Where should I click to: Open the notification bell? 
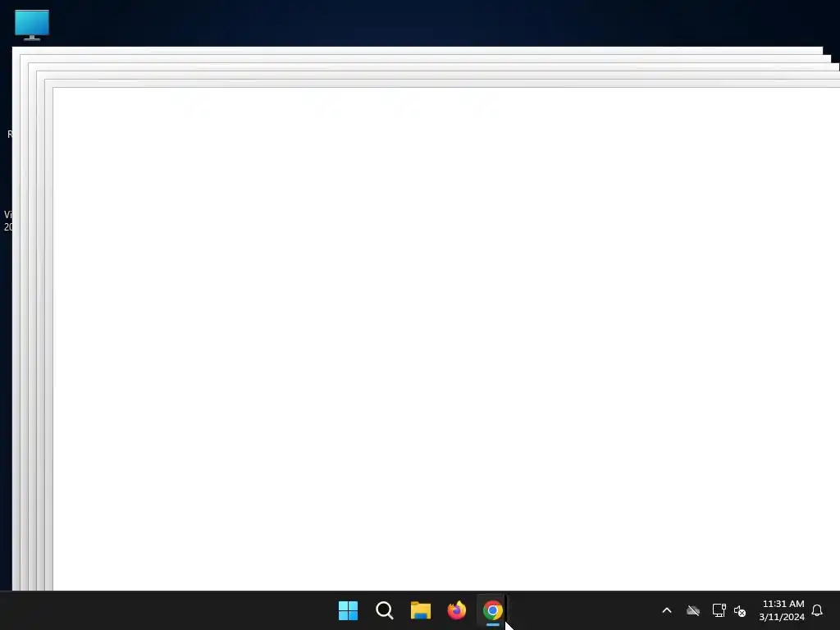pyautogui.click(x=817, y=610)
